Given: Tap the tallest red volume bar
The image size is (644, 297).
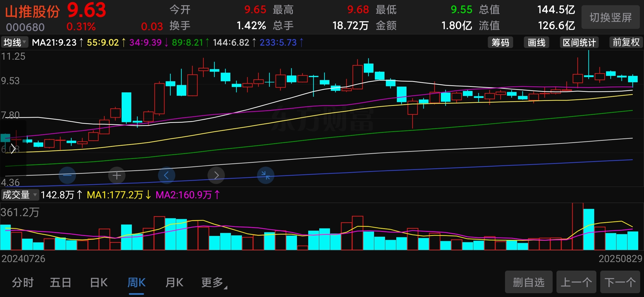Looking at the screenshot, I should tap(578, 226).
